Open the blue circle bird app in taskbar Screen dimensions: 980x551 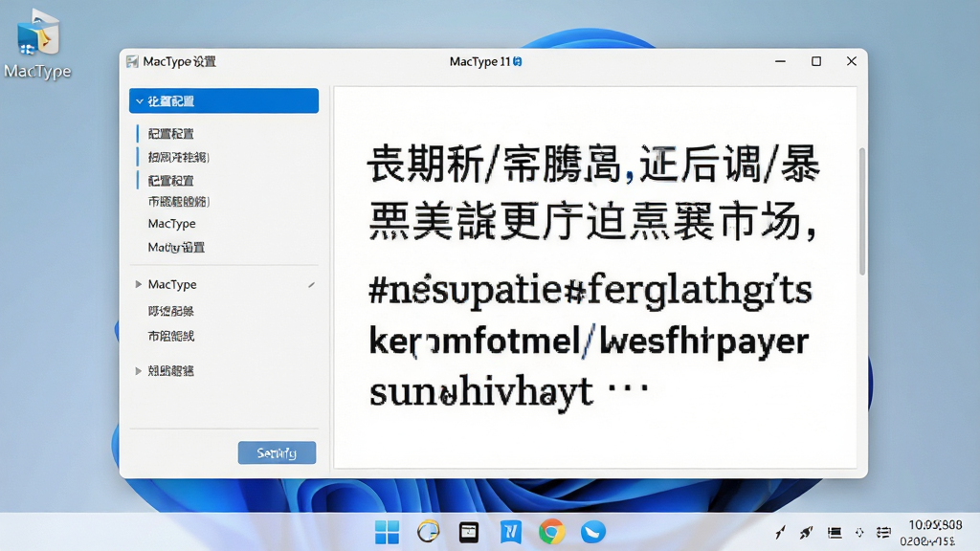coord(592,532)
